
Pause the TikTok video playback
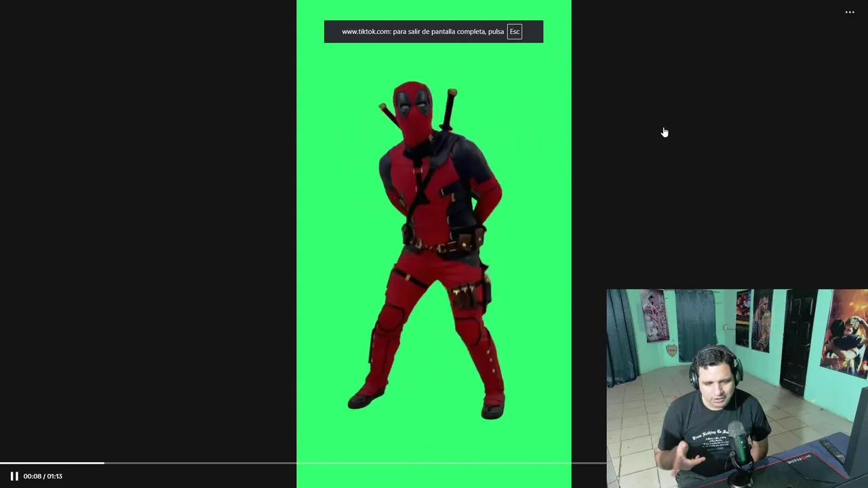click(x=14, y=476)
